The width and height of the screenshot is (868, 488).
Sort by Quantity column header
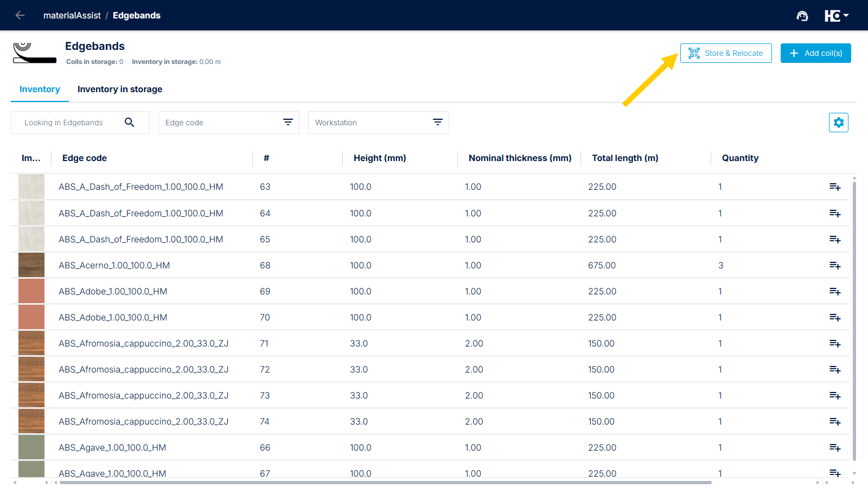tap(740, 158)
